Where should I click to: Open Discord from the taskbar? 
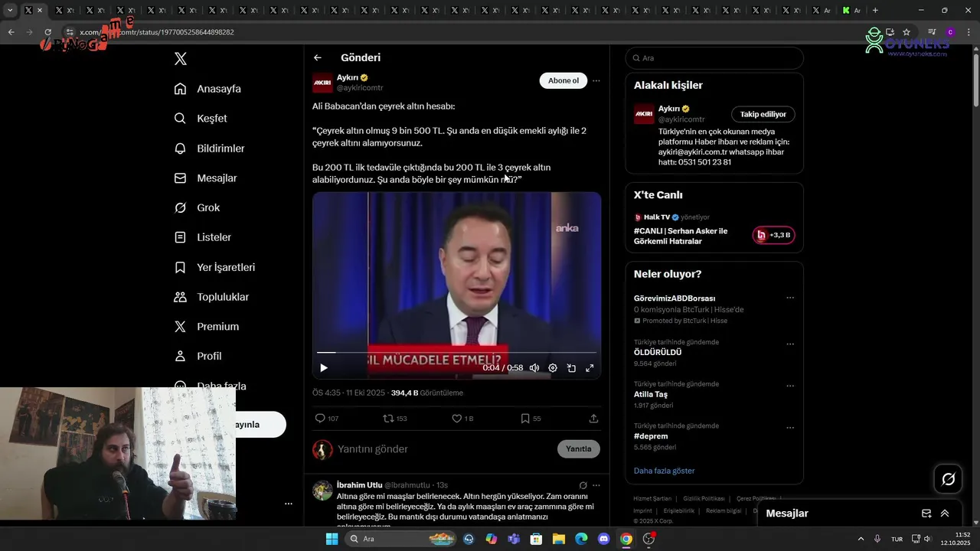pos(603,539)
